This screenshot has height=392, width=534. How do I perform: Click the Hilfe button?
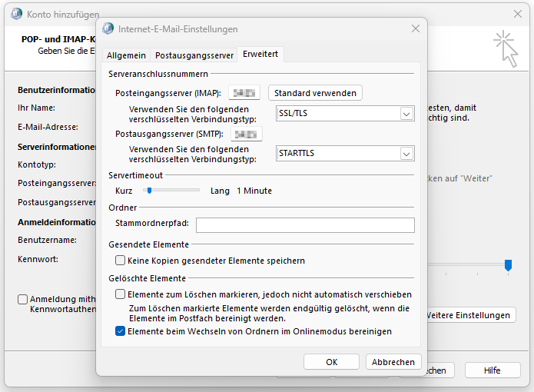(493, 370)
